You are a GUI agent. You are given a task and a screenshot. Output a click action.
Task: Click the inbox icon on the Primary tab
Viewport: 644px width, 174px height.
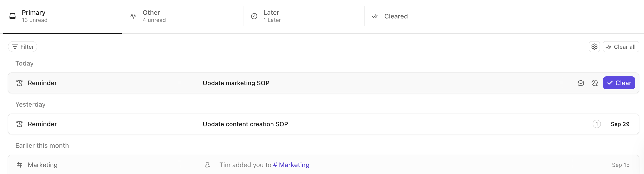[12, 16]
